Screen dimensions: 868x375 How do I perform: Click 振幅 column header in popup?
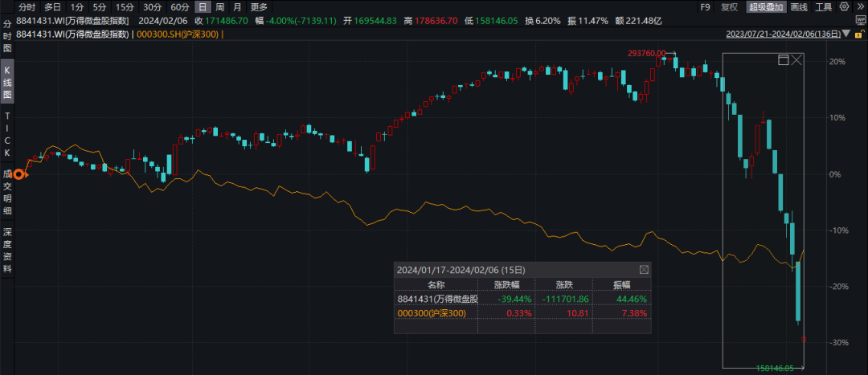(x=621, y=284)
